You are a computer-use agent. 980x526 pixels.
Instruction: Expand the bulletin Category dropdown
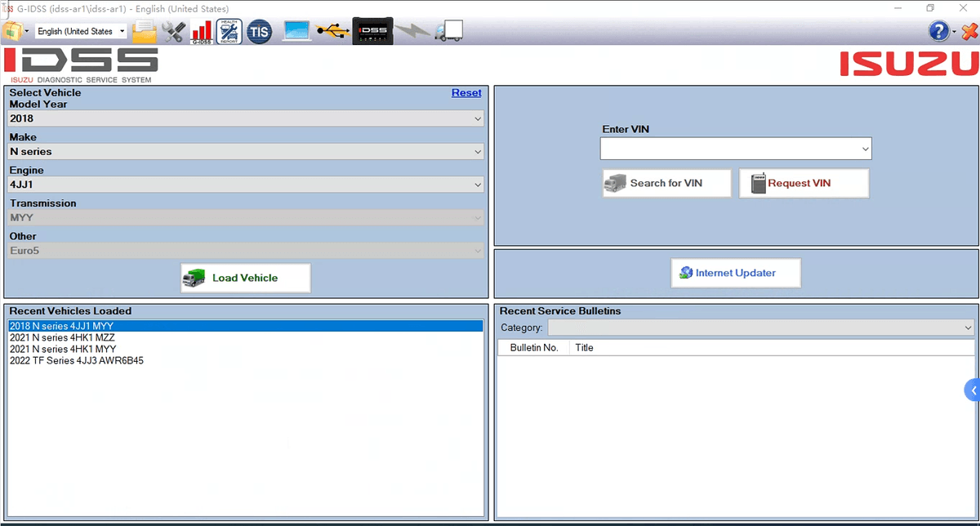click(x=760, y=328)
